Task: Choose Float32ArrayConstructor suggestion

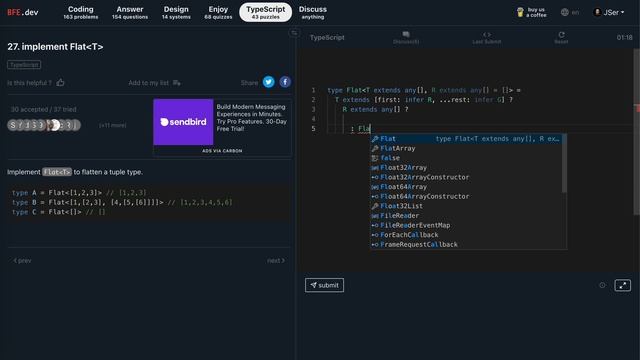Action: tap(466, 177)
